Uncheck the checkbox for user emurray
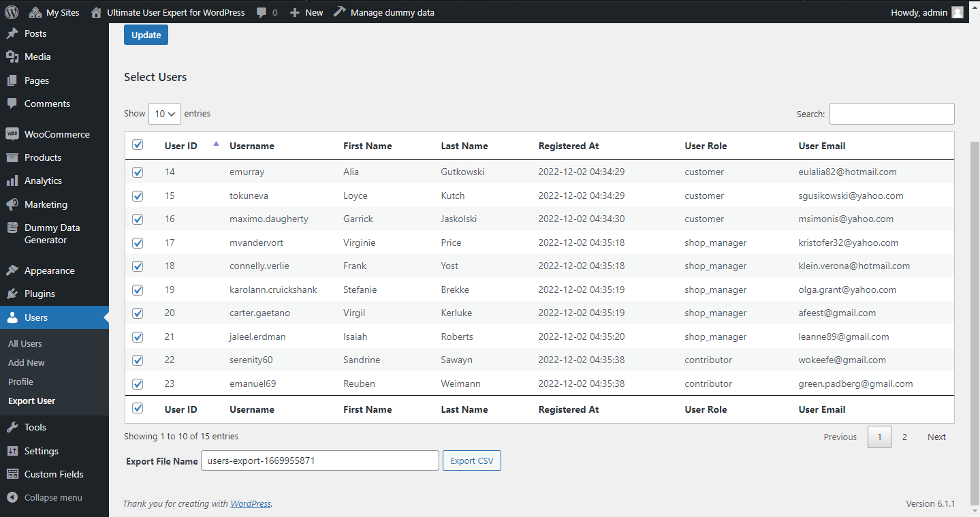Screen dimensions: 980x517 coord(138,172)
